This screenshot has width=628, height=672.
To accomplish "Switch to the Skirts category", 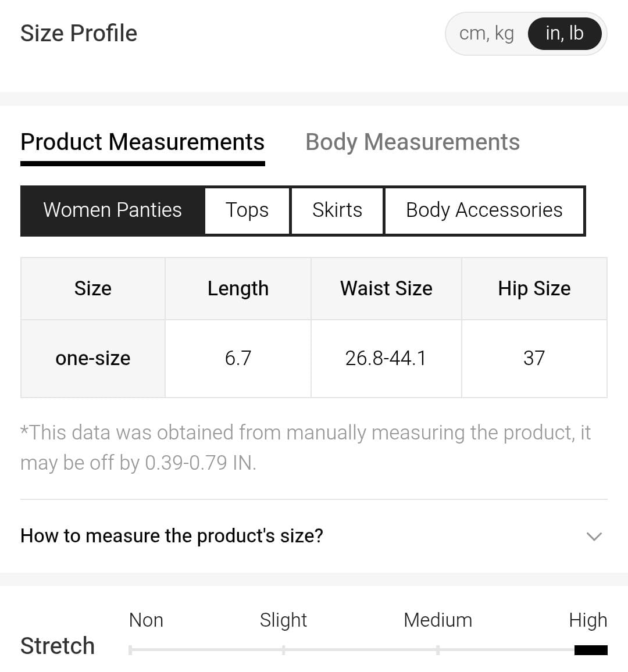I will tap(337, 210).
